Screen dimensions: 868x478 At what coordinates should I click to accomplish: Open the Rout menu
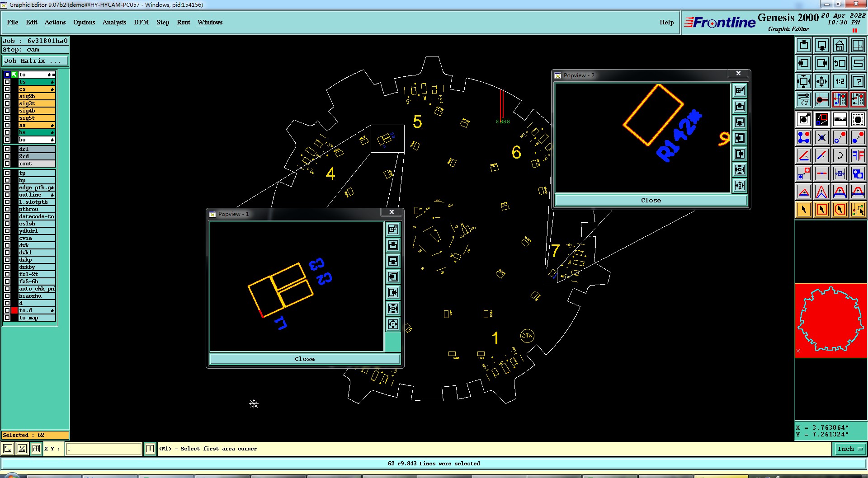tap(184, 22)
